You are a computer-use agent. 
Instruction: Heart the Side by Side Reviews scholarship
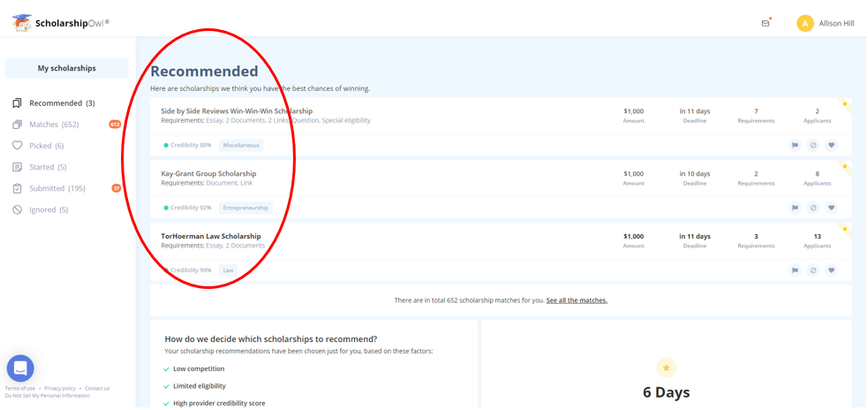pos(831,145)
